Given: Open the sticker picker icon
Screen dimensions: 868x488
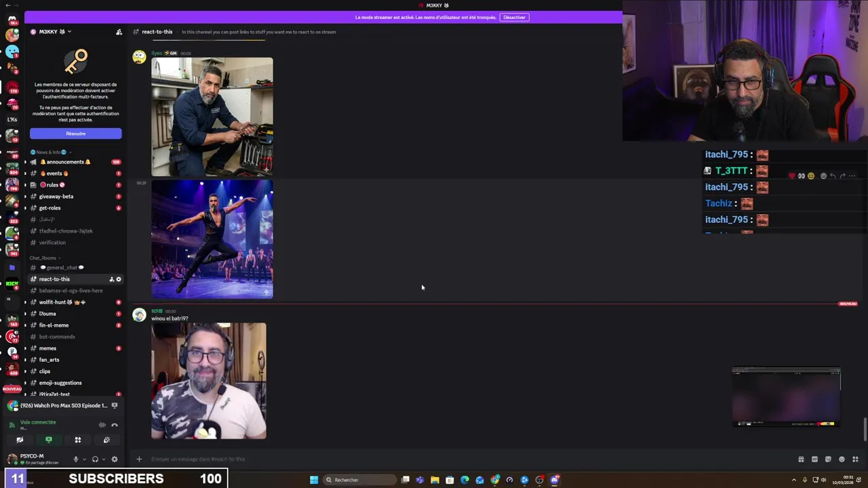Looking at the screenshot, I should 828,459.
